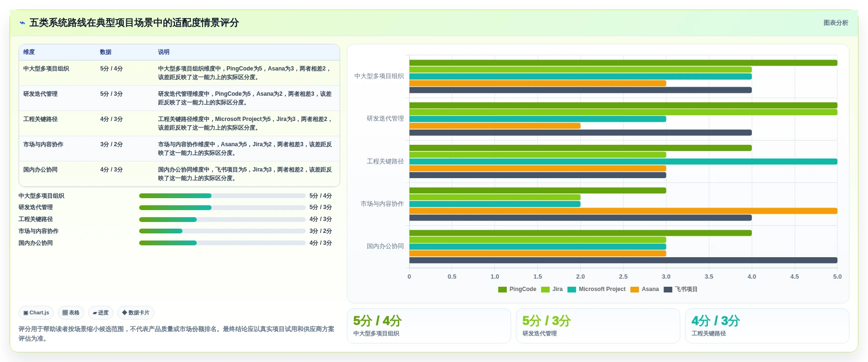Click the Jira light-green legend swatch
The image size is (868, 362).
(545, 290)
